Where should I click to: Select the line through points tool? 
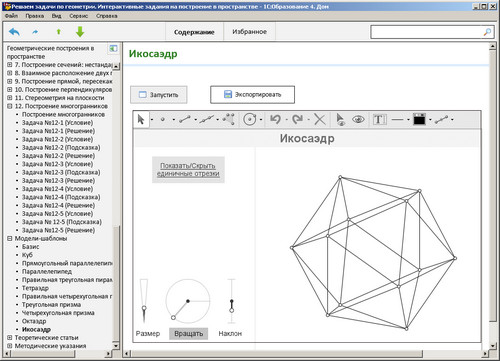click(x=206, y=119)
